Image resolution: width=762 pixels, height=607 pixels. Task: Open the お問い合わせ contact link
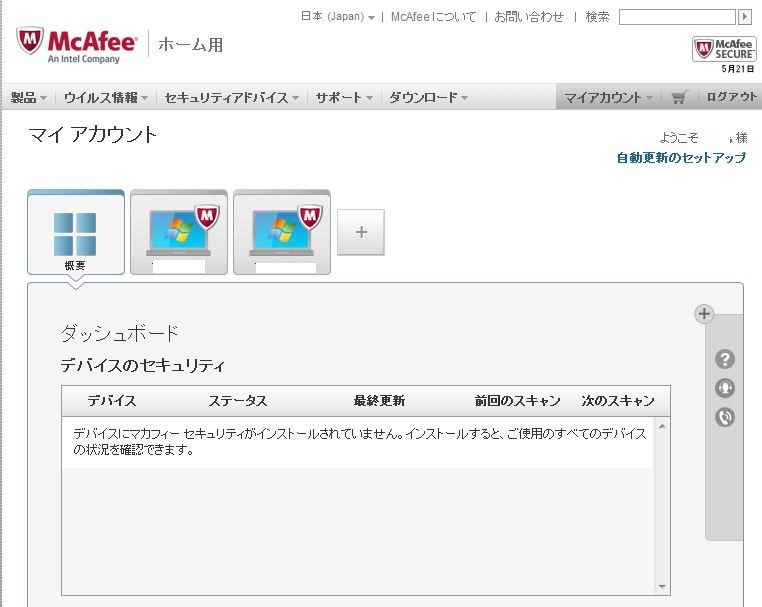point(529,17)
